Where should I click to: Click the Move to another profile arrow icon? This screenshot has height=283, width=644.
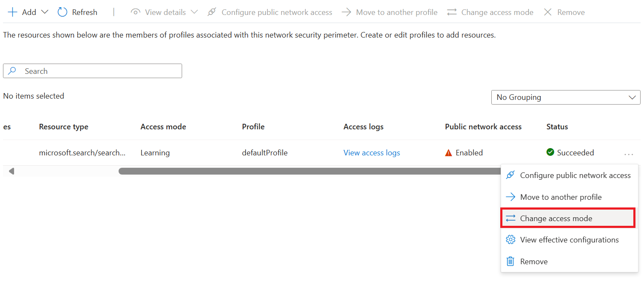tap(346, 12)
